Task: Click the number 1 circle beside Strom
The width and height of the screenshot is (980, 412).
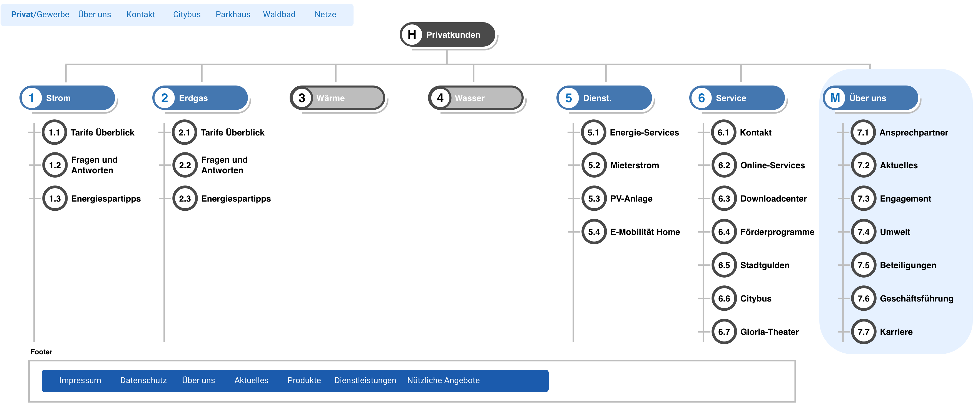Action: coord(32,98)
